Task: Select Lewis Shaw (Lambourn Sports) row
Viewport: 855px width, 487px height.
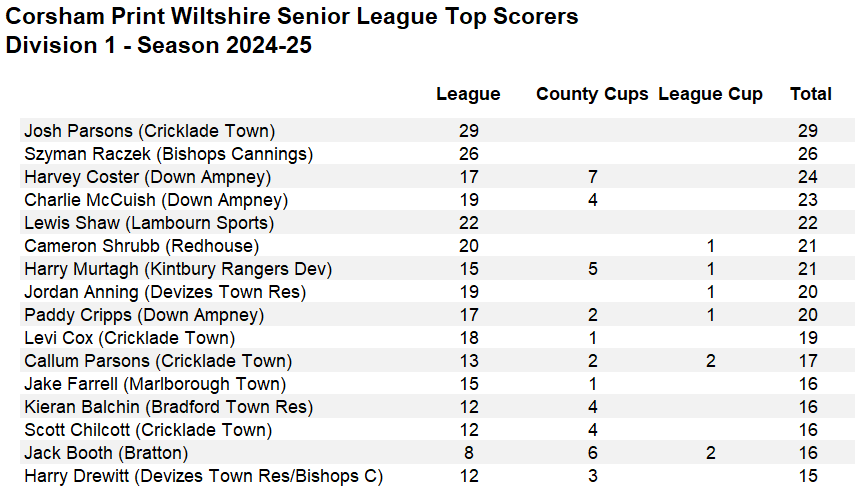Action: [x=437, y=223]
